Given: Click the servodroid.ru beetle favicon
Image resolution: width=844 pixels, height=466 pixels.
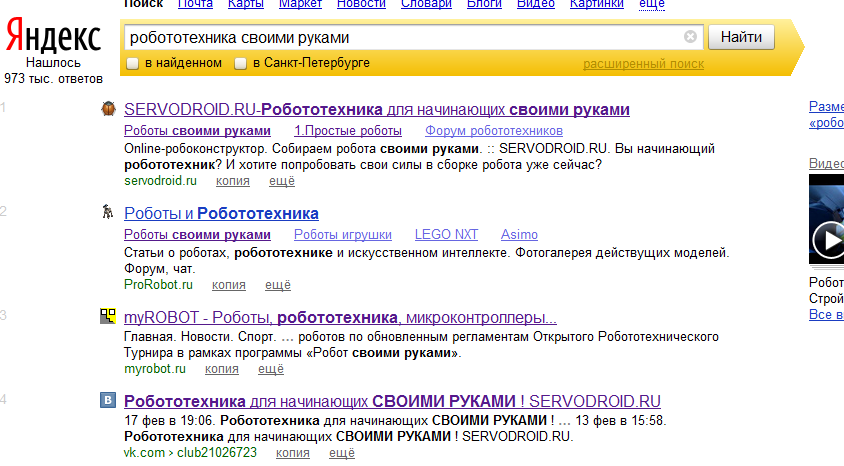Looking at the screenshot, I should click(108, 109).
